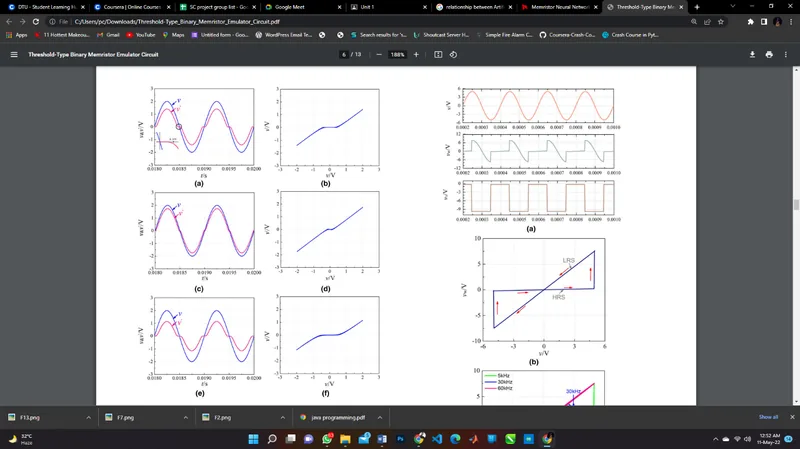Switch to Memristor Neural Network tab
This screenshot has width=800, height=449.
click(x=559, y=7)
